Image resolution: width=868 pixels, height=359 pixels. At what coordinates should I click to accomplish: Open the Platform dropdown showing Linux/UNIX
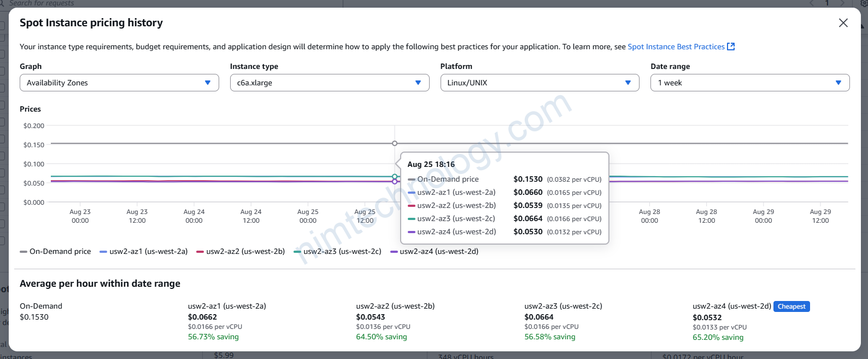(x=539, y=83)
